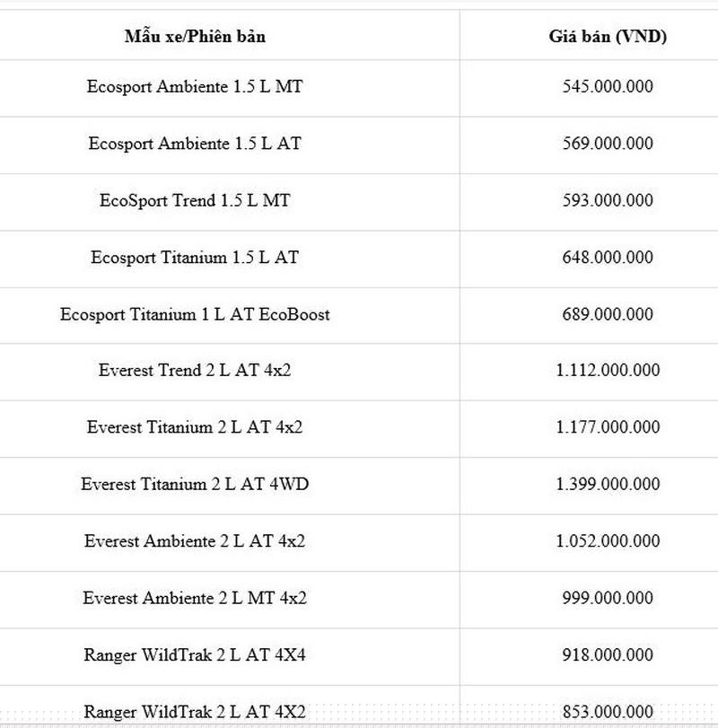Viewport: 718px width, 728px height.
Task: Click the 648.000.000 price value
Action: [608, 258]
